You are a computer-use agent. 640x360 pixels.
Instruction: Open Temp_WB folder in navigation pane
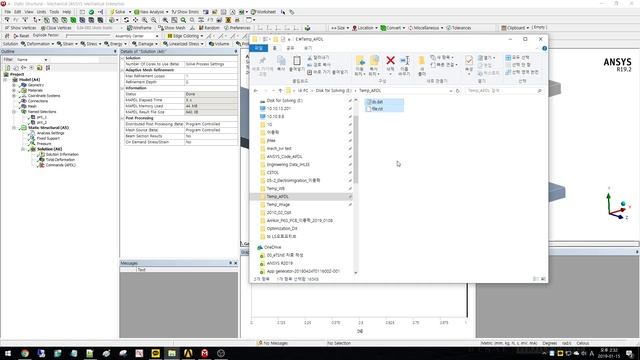(x=276, y=189)
